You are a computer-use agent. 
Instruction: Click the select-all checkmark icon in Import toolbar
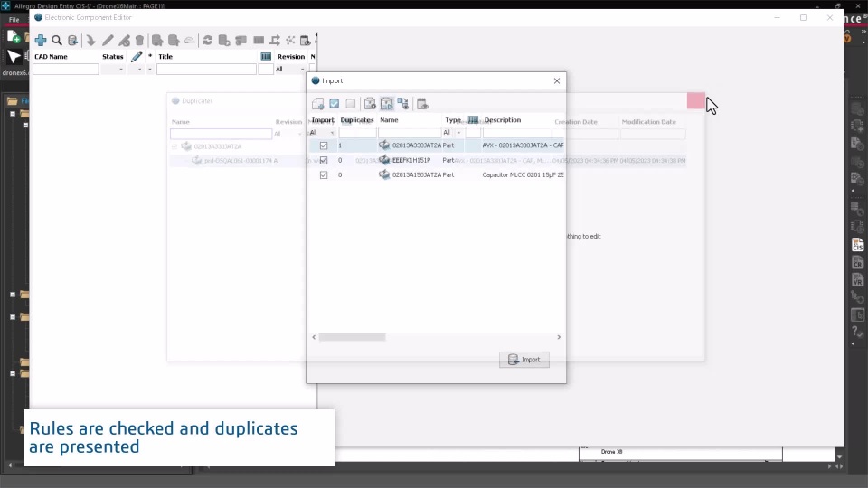coord(335,103)
